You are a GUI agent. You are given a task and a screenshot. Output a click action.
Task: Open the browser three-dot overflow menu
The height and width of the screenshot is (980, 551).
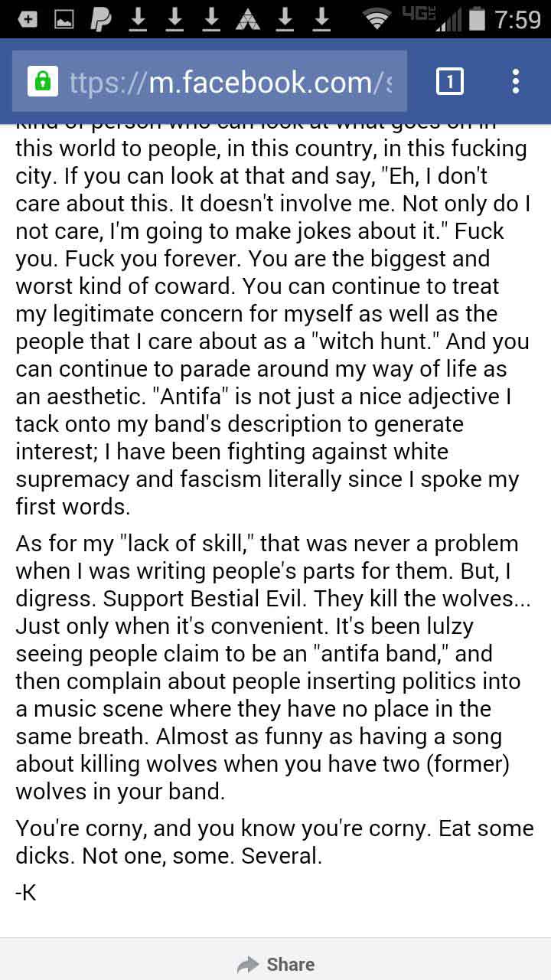516,81
